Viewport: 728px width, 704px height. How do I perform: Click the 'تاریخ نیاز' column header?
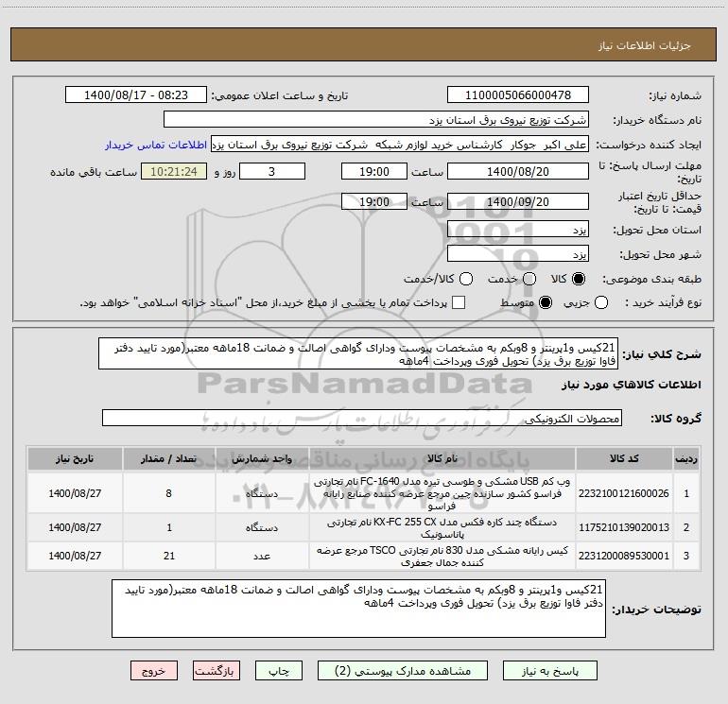tap(75, 458)
